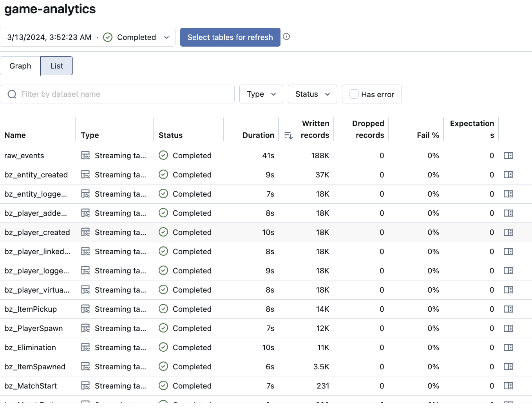Switch to the List view tab
532x414 pixels.
(57, 66)
